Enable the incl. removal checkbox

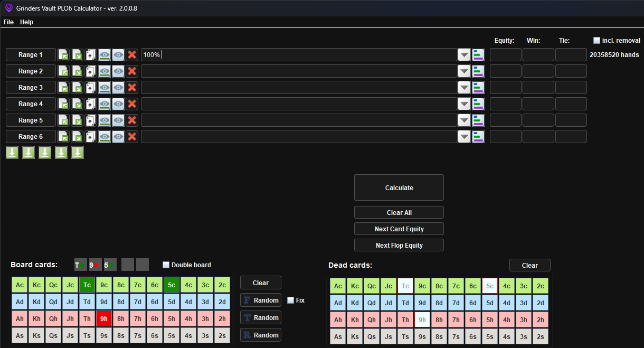point(596,41)
